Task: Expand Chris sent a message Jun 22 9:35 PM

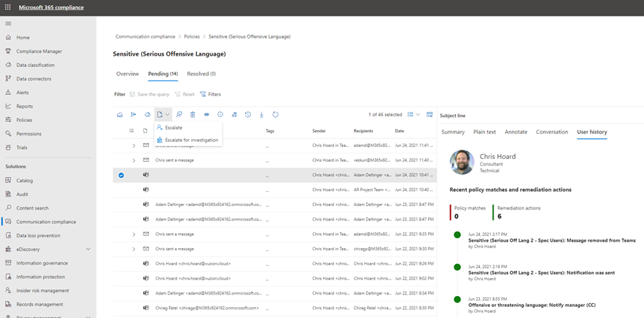Action: (x=133, y=234)
